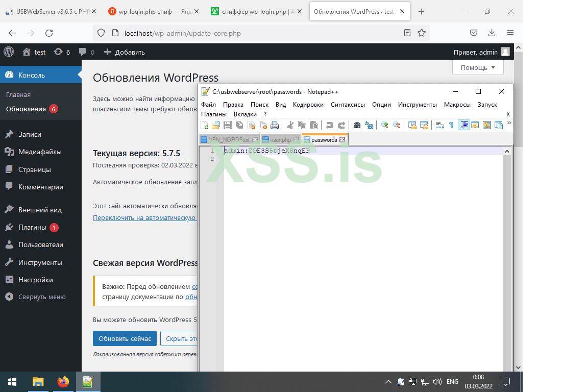588x392 pixels.
Task: Open Кодировки menu in Notepad++
Action: 308,105
